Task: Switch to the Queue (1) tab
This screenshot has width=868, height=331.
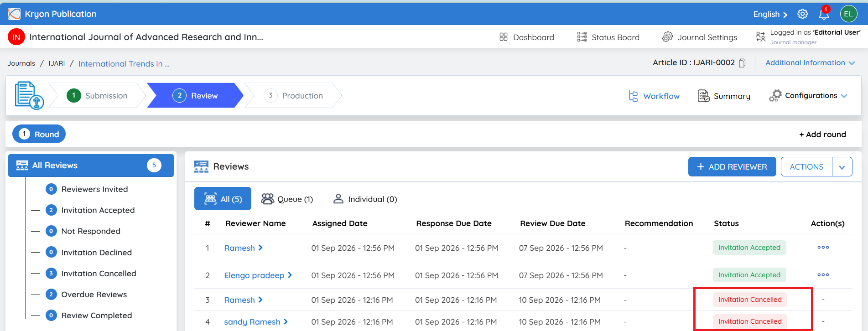Action: click(287, 199)
